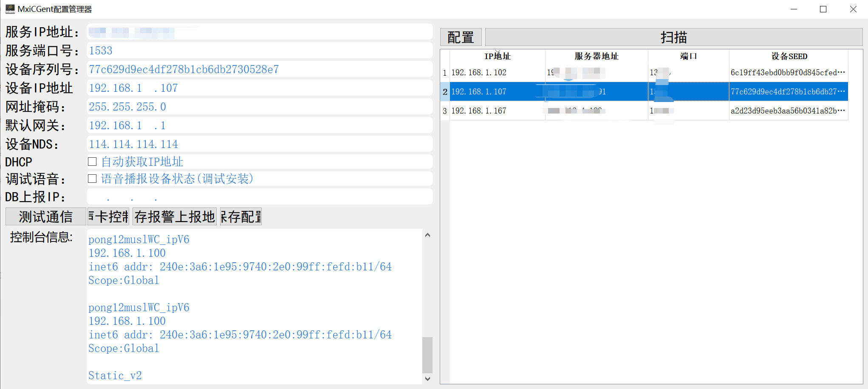Image resolution: width=868 pixels, height=389 pixels.
Task: Click the service port field showing 1533
Action: coord(259,51)
